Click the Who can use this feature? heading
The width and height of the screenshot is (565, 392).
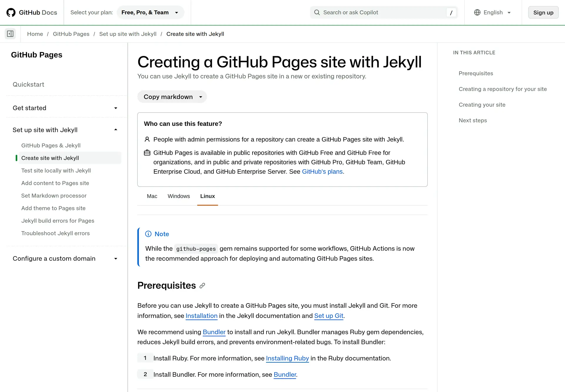[x=183, y=124]
